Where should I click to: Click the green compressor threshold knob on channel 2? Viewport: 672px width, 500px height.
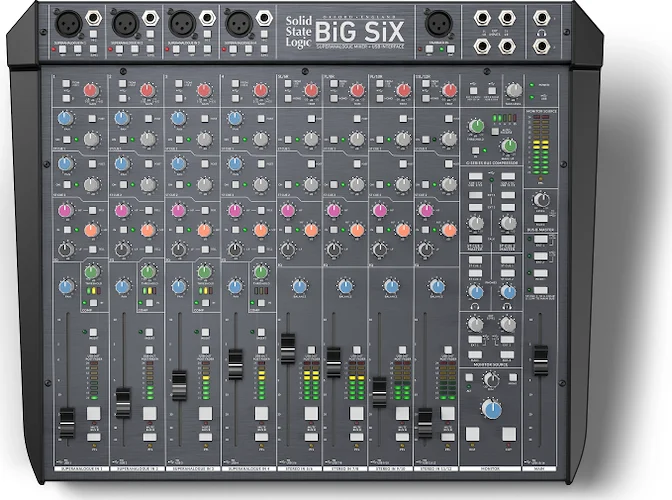148,271
